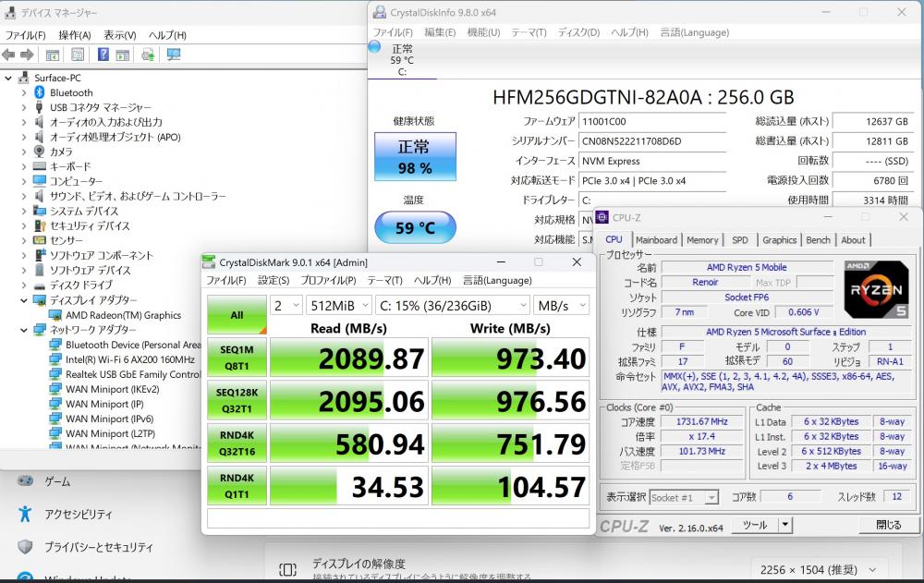This screenshot has height=583, width=924.
Task: Expand the ディスク ドライブ category chevron
Action: click(24, 285)
